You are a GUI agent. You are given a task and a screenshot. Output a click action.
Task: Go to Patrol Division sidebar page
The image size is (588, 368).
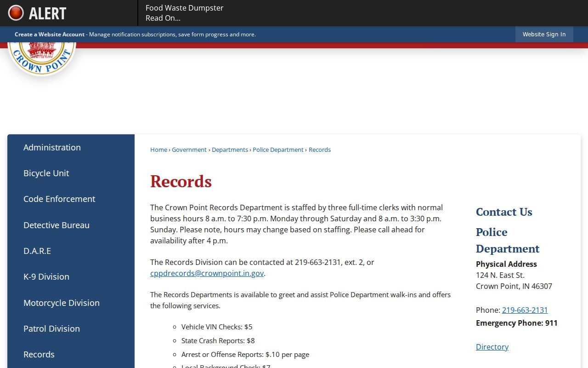pos(71,328)
